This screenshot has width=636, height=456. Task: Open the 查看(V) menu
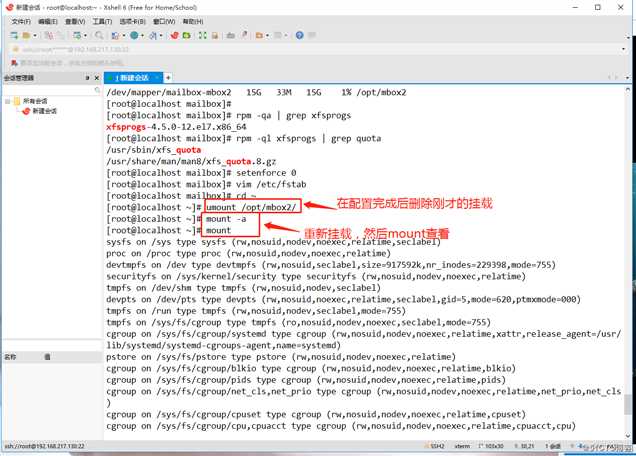point(75,21)
